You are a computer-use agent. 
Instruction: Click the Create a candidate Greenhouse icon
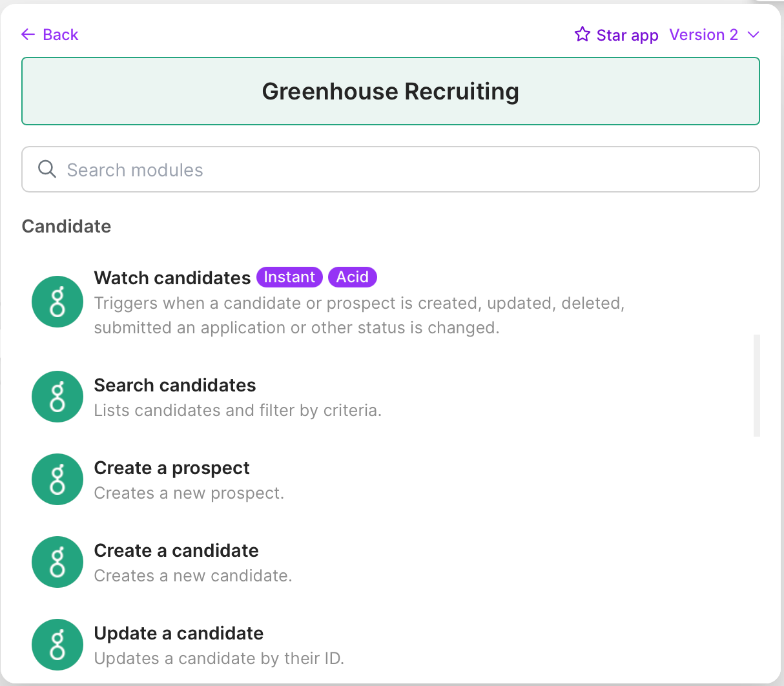coord(57,562)
